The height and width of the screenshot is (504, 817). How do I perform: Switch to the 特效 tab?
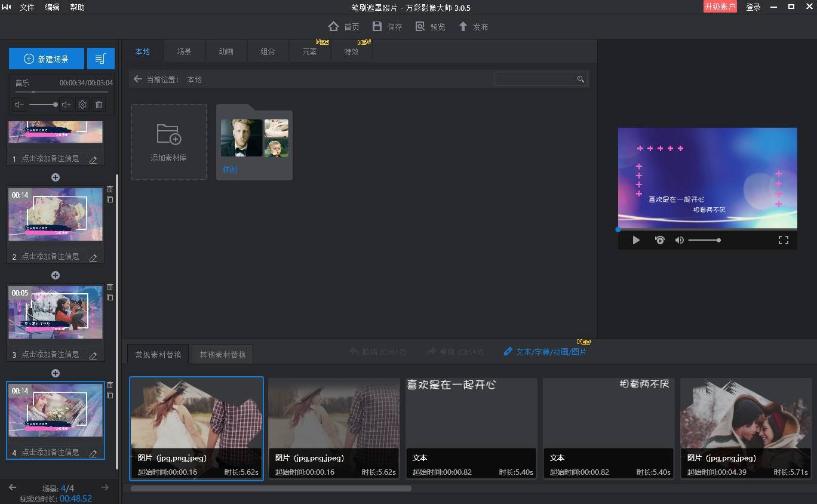coord(351,51)
